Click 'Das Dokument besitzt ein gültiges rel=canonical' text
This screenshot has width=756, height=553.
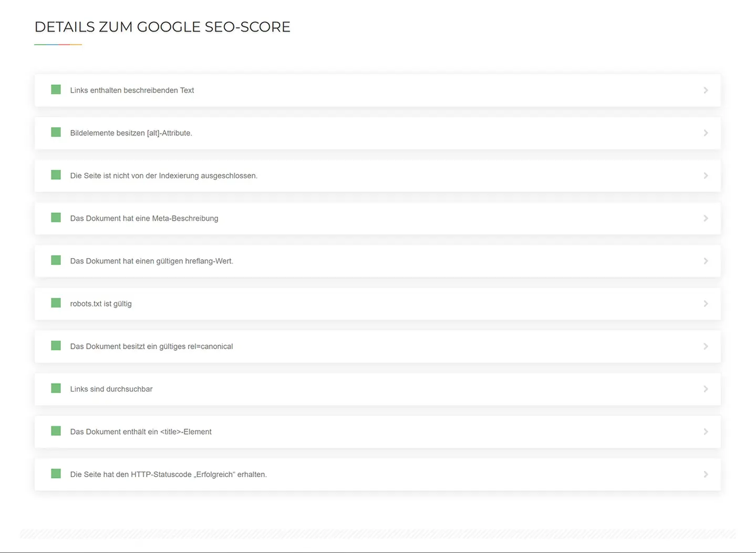point(151,346)
